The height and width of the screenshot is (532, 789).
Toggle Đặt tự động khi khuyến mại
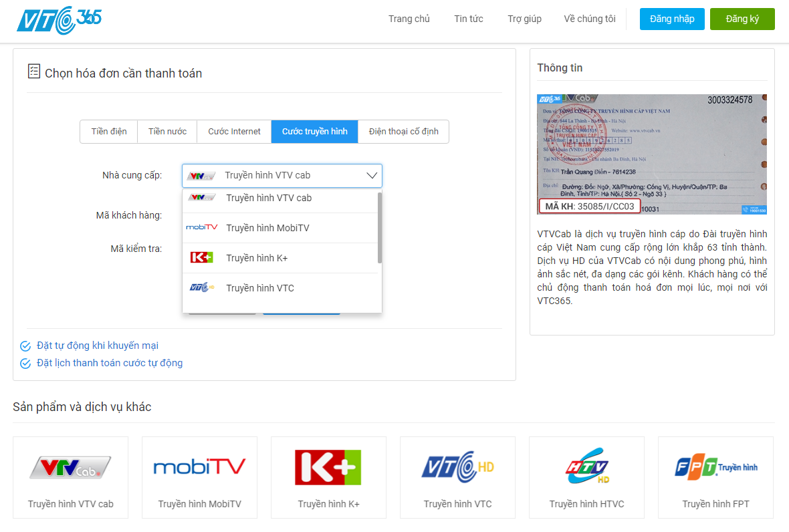25,346
